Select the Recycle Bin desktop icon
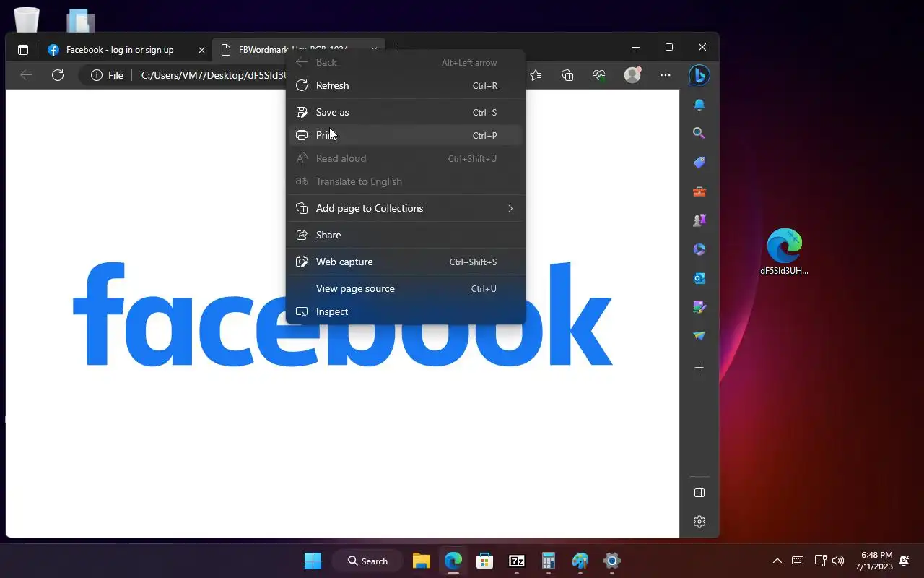Screen dimensions: 924x578 click(27, 18)
